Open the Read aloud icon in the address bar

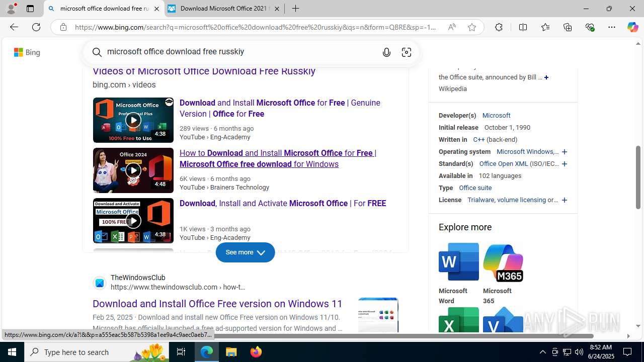click(452, 27)
